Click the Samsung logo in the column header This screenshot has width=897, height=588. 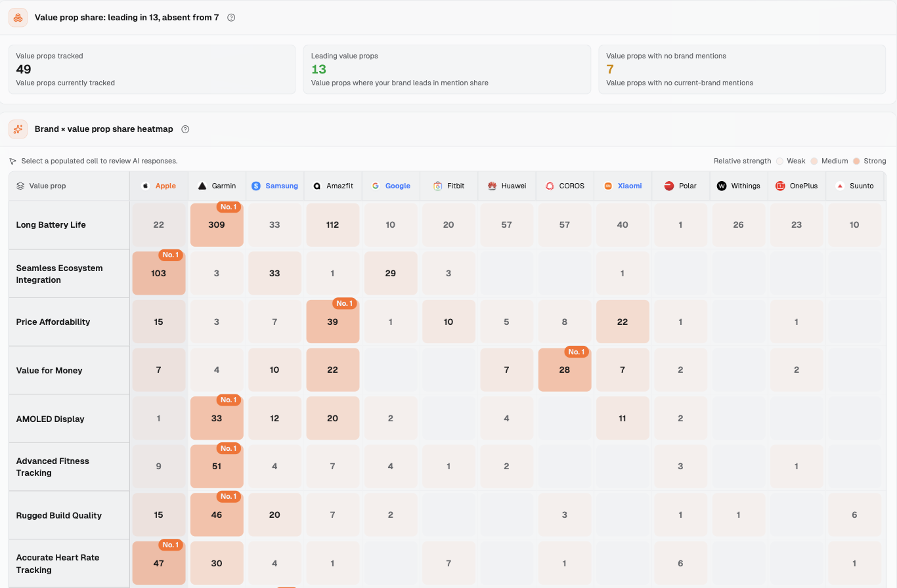pos(256,186)
